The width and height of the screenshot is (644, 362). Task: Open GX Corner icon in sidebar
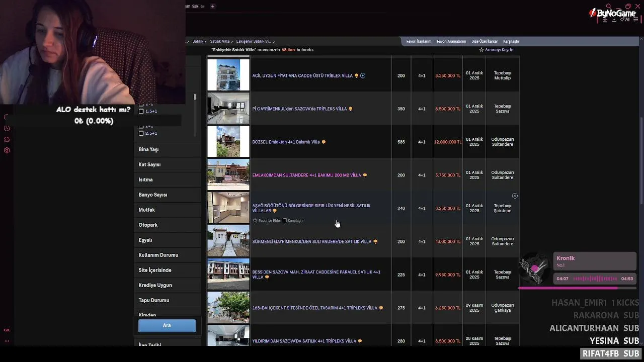point(7,330)
